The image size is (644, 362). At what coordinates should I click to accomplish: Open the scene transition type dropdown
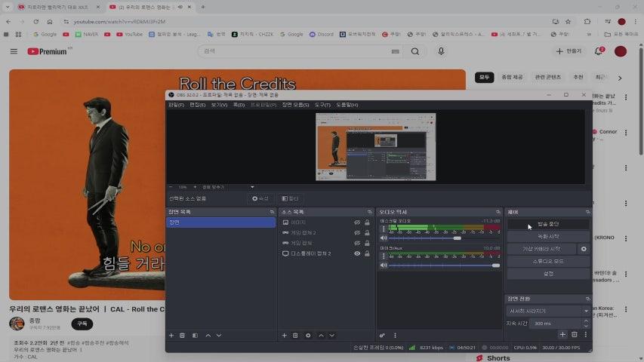click(x=548, y=311)
